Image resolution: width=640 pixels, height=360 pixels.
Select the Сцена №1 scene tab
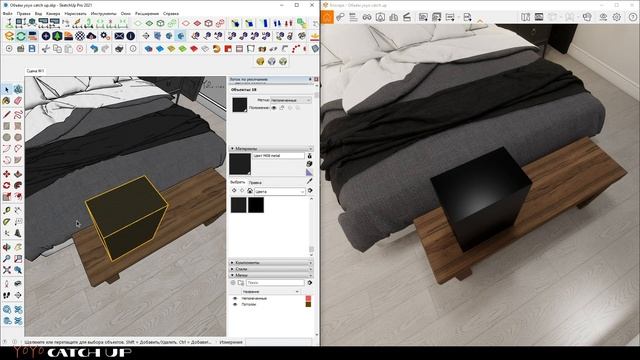pos(36,71)
